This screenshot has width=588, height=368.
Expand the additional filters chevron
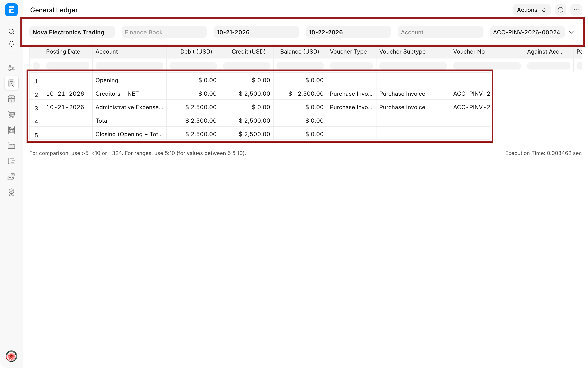click(571, 32)
